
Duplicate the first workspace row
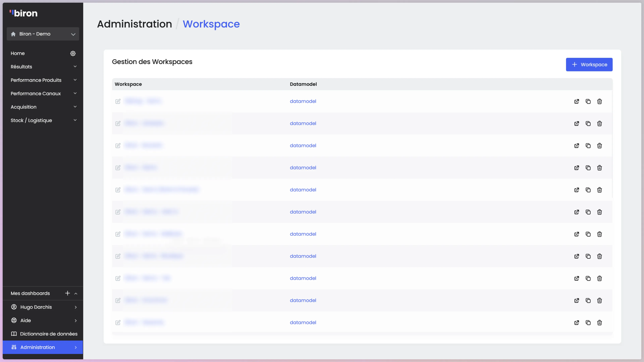tap(588, 101)
